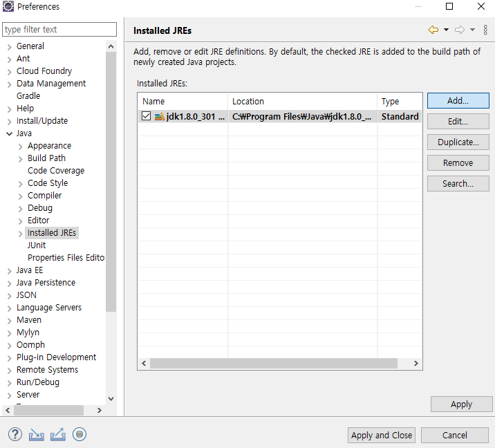Click Apply and Close
The height and width of the screenshot is (448, 495).
(382, 436)
